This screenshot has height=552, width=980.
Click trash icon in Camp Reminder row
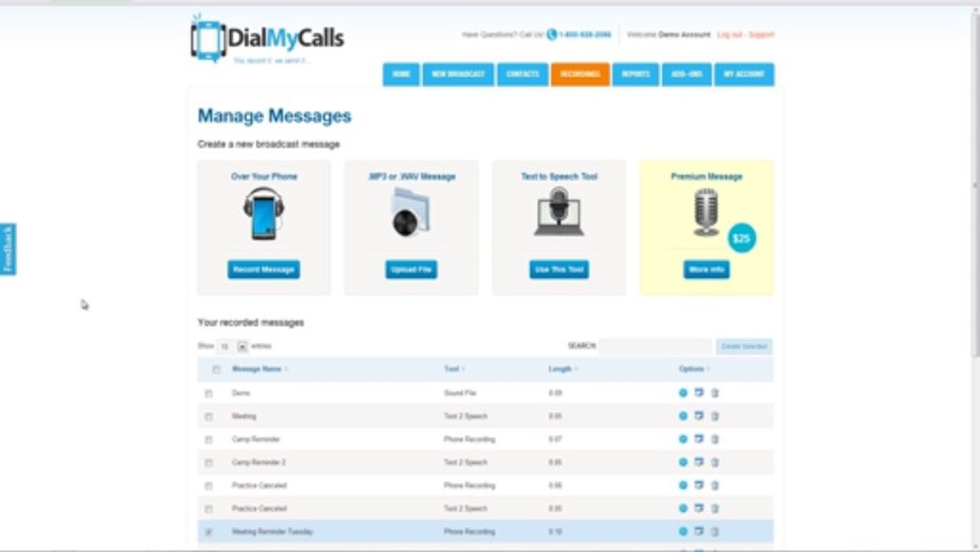[x=715, y=439]
